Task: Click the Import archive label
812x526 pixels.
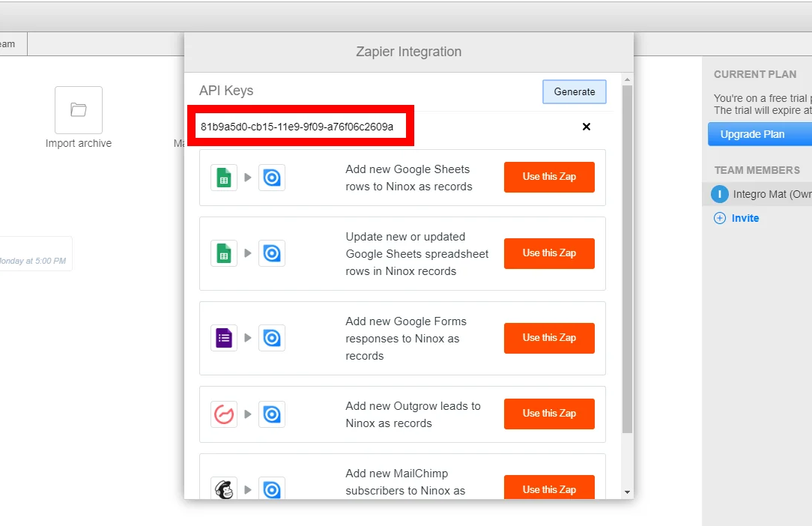Action: 79,143
